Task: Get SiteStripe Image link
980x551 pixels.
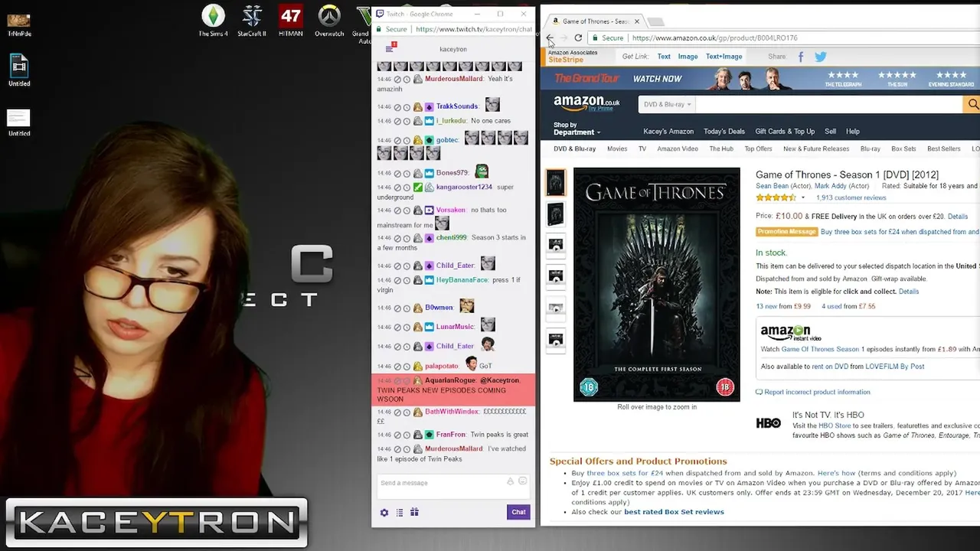Action: coord(688,57)
